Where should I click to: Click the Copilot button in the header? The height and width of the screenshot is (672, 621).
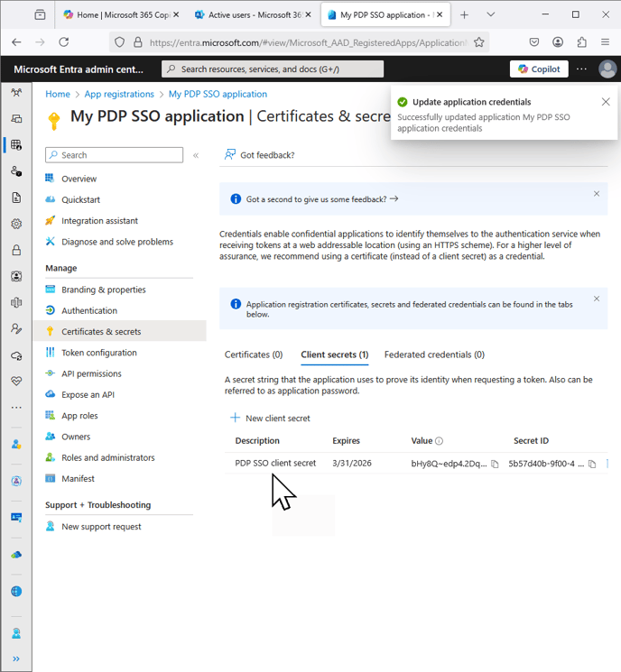tap(539, 69)
